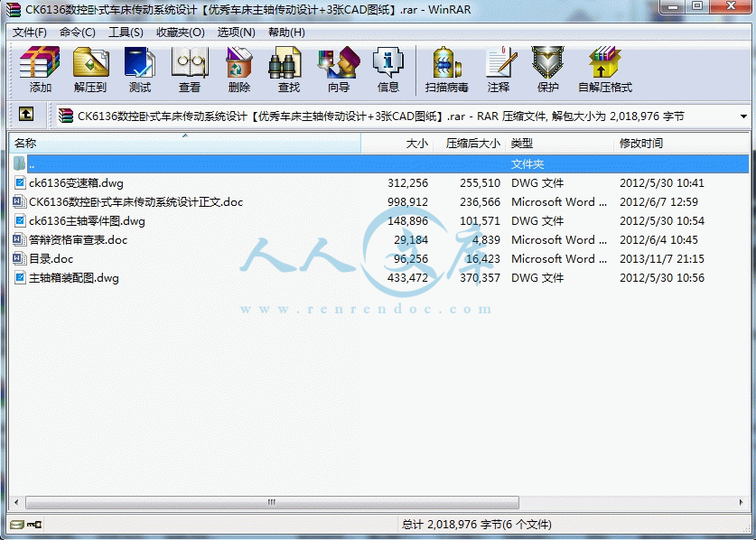Click the key password icon in status bar

click(34, 524)
